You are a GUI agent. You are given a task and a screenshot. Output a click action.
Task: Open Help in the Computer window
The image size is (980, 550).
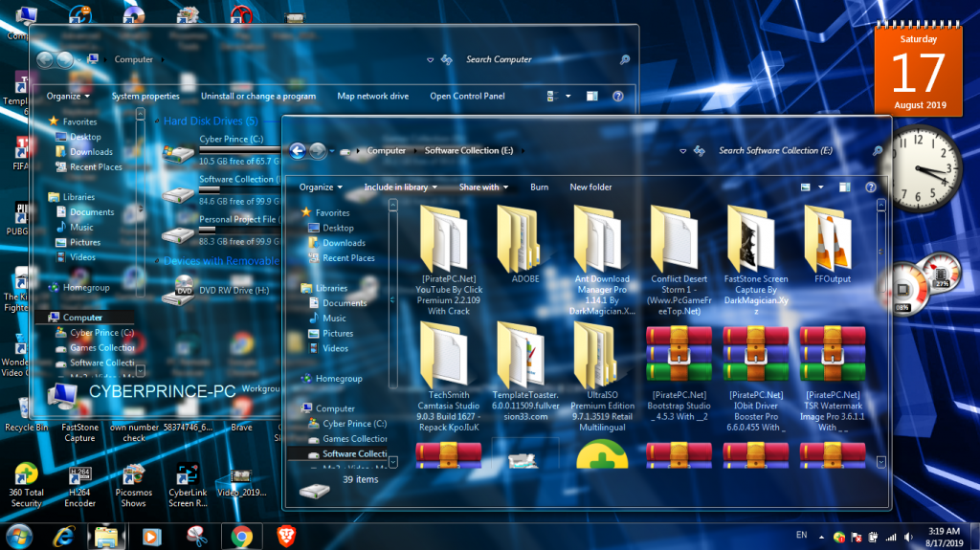(x=617, y=97)
